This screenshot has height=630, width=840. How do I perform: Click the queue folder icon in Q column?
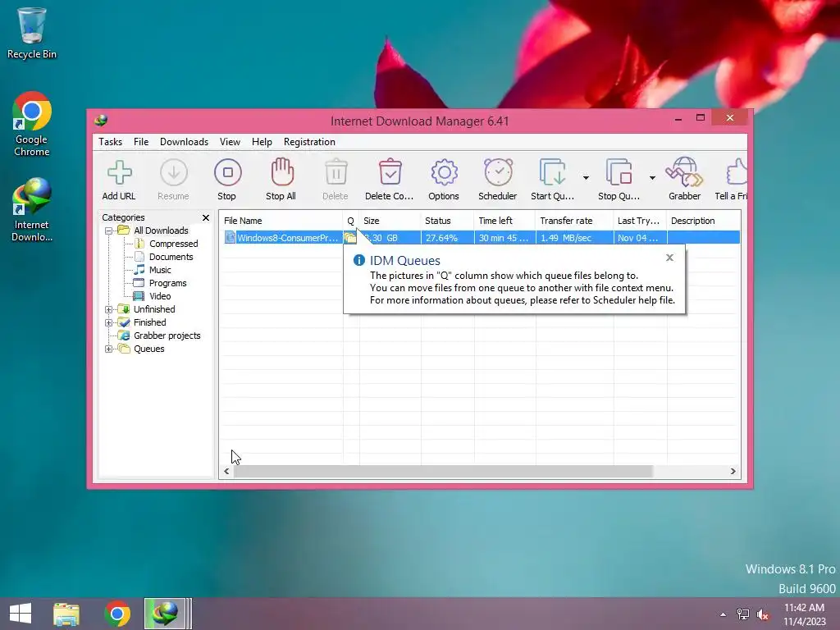coord(349,238)
